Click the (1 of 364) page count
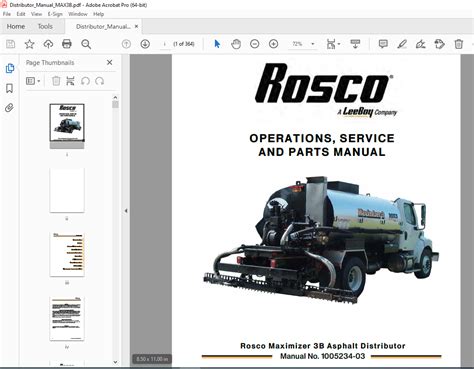 (184, 44)
